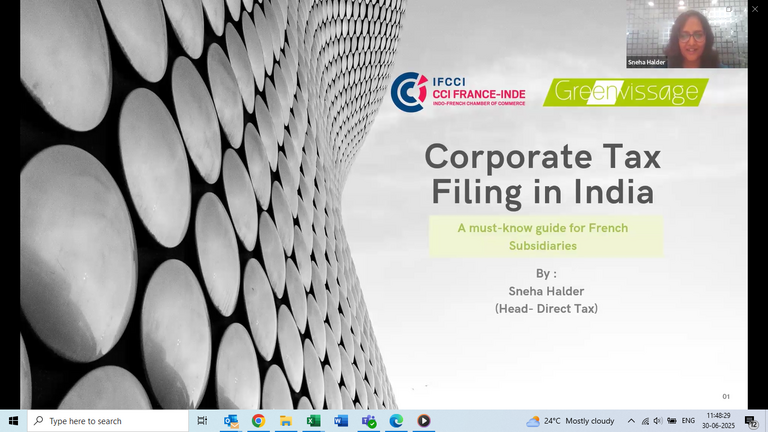Viewport: 768px width, 432px height.
Task: Open File Explorer from the taskbar
Action: (x=285, y=421)
